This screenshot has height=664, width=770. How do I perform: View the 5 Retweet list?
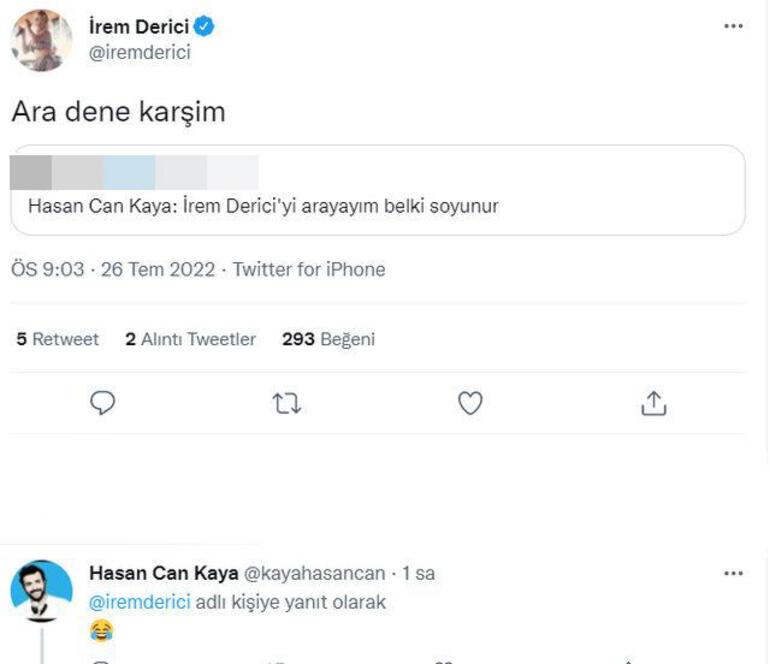pos(58,339)
